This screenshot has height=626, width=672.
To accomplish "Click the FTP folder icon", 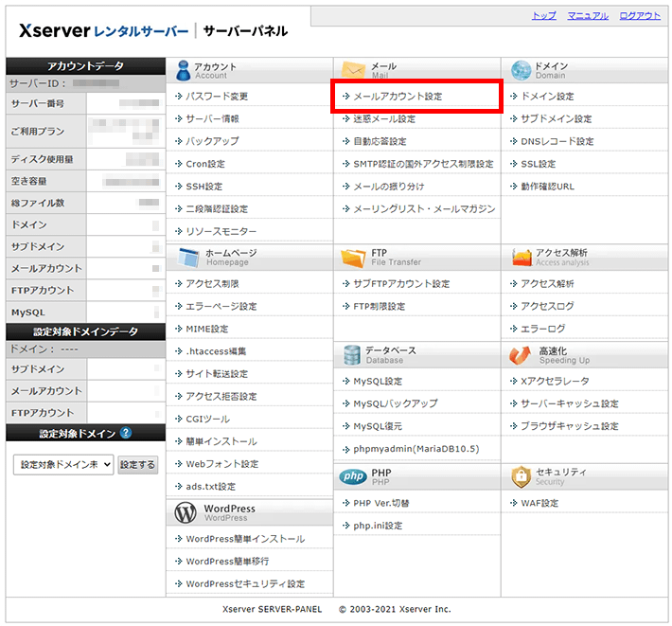I will (353, 258).
